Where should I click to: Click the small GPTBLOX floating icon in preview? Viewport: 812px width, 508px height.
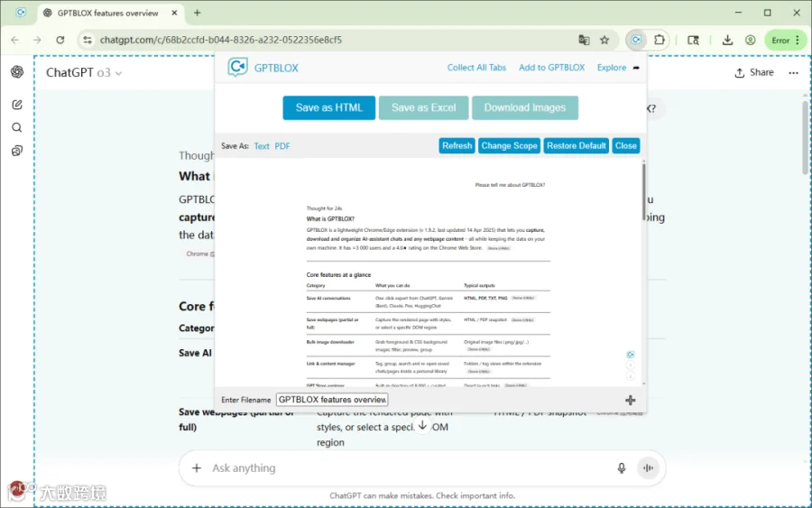631,355
